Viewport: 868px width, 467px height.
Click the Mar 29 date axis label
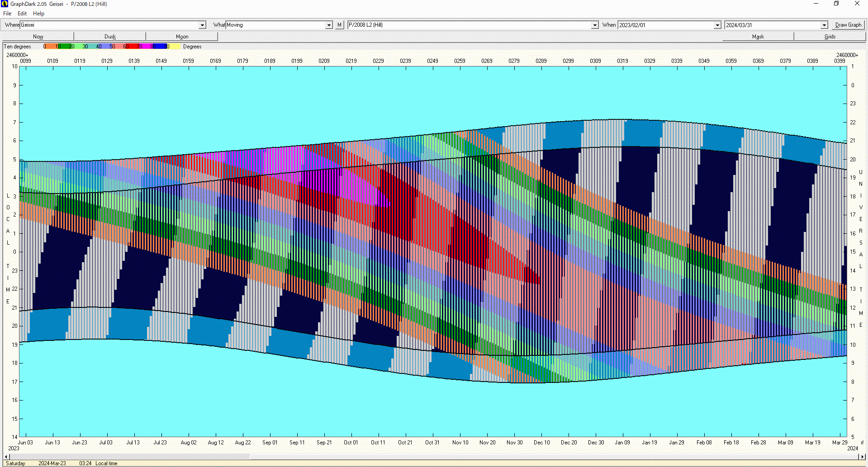click(840, 443)
